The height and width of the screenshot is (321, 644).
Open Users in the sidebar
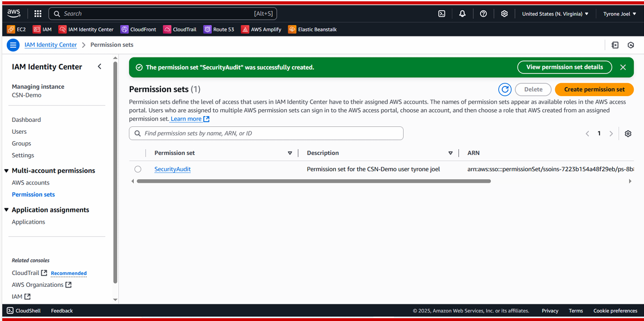point(19,132)
